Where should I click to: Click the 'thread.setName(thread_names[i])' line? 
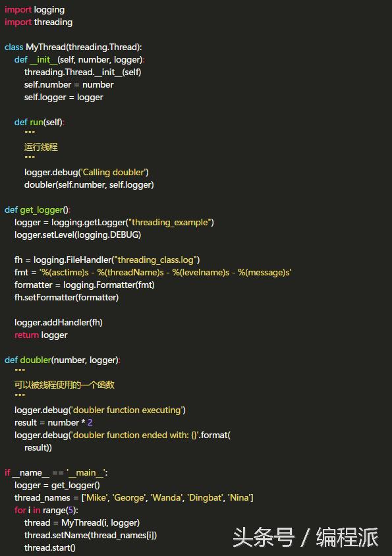coord(90,535)
